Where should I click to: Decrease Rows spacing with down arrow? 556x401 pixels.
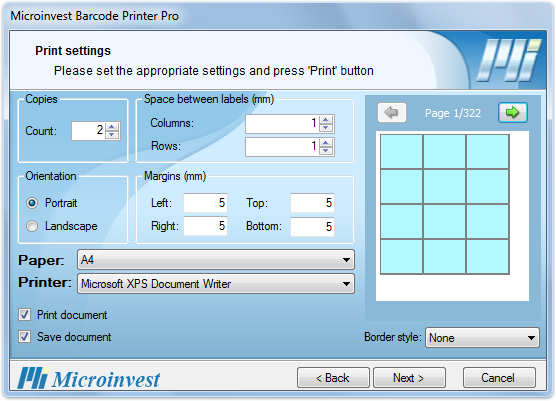(x=326, y=150)
